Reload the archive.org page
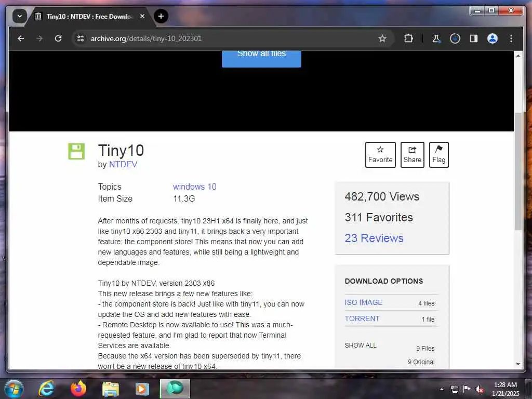Image resolution: width=532 pixels, height=399 pixels. click(x=58, y=38)
